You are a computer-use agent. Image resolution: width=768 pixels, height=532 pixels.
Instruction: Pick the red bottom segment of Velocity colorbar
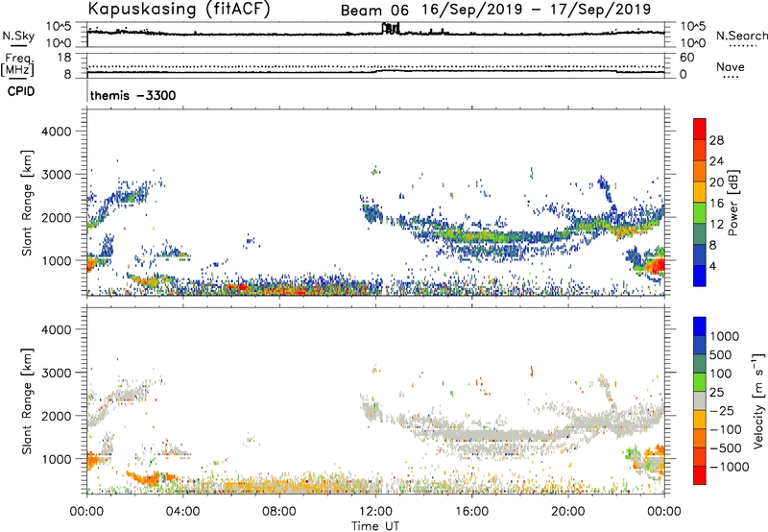[700, 475]
